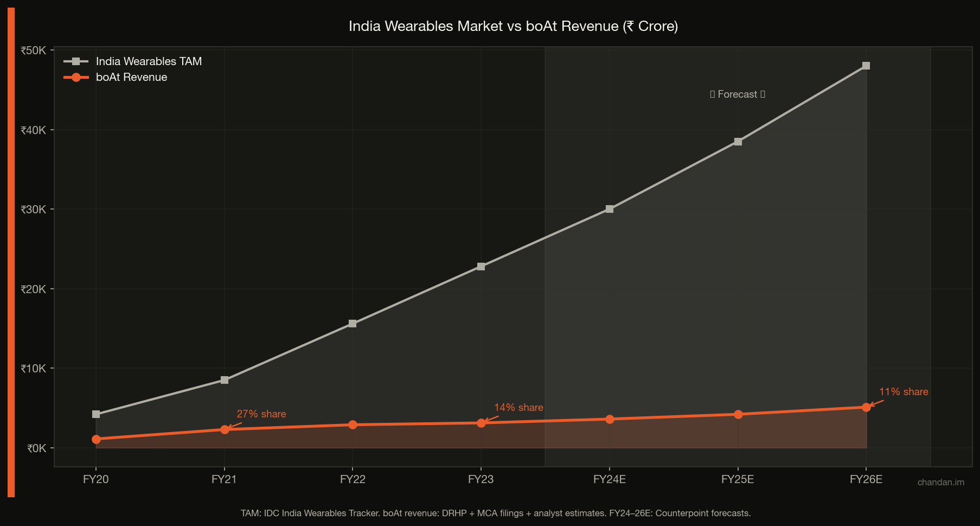Select the boAt revenue point at FY24E
Viewport: 980px width, 526px height.
[x=610, y=419]
